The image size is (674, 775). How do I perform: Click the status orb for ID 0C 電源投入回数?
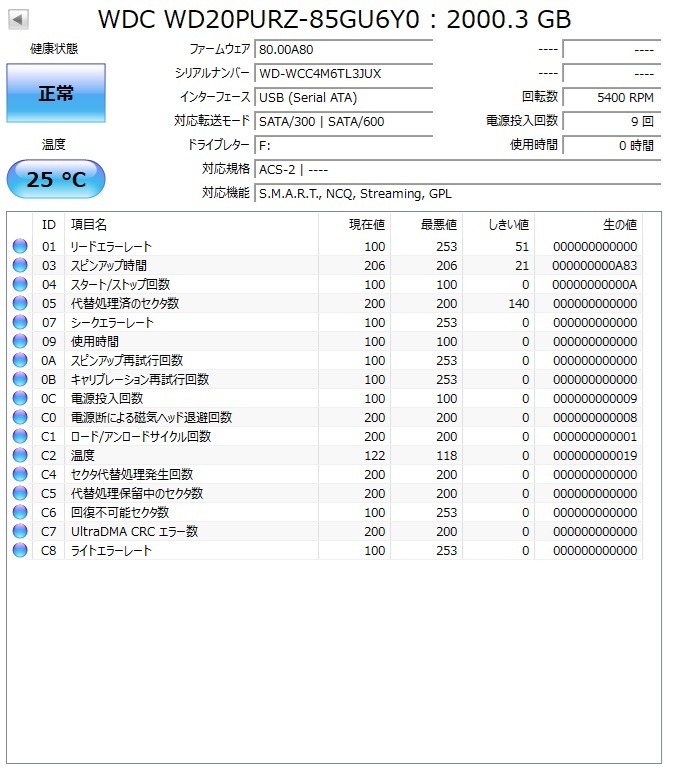[20, 398]
